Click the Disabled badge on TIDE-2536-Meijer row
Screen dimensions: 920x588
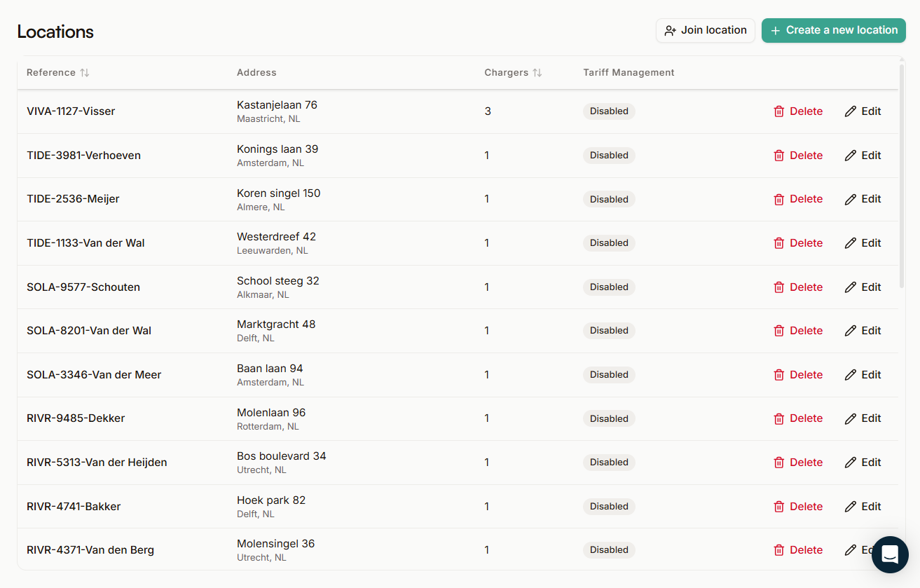coord(608,199)
